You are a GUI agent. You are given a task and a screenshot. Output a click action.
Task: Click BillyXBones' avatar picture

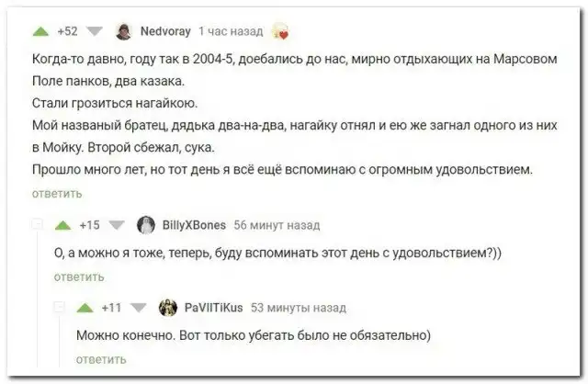pyautogui.click(x=145, y=224)
